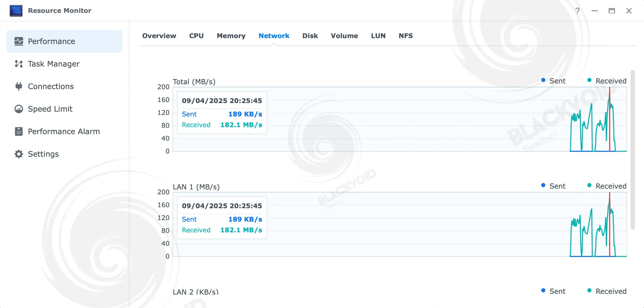Image resolution: width=644 pixels, height=308 pixels.
Task: Switch to the NFS tab
Action: coord(406,36)
